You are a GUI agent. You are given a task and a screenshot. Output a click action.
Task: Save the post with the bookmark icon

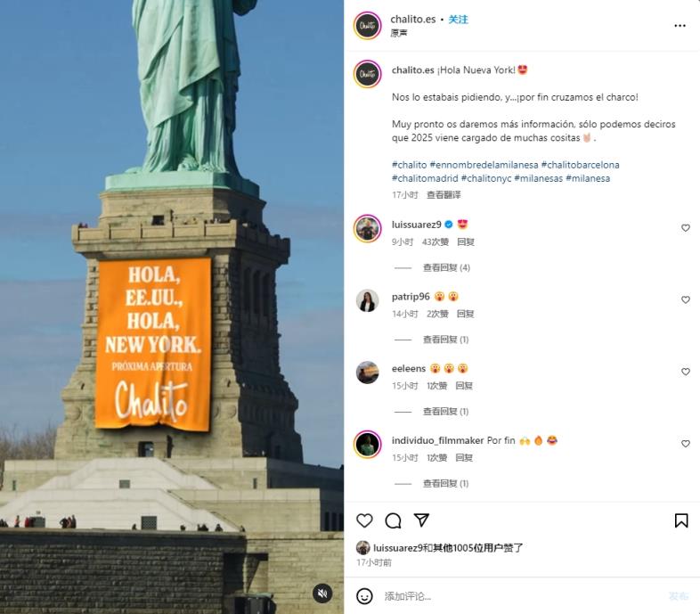click(681, 520)
